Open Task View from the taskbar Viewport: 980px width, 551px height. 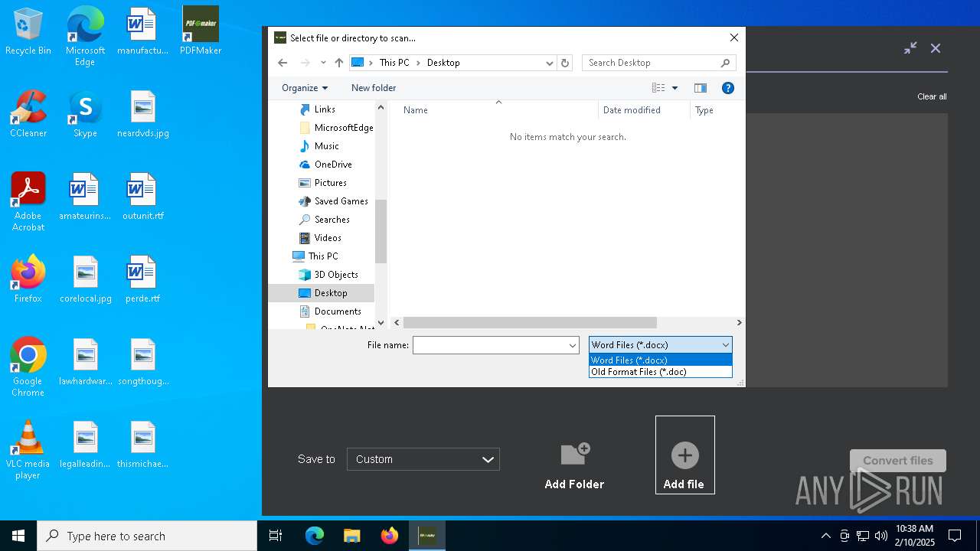(276, 536)
